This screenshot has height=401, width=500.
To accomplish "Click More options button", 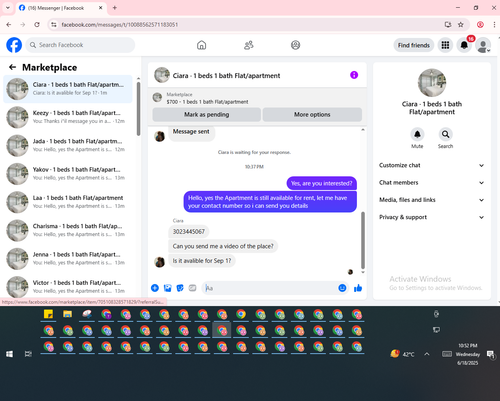I will click(x=312, y=114).
